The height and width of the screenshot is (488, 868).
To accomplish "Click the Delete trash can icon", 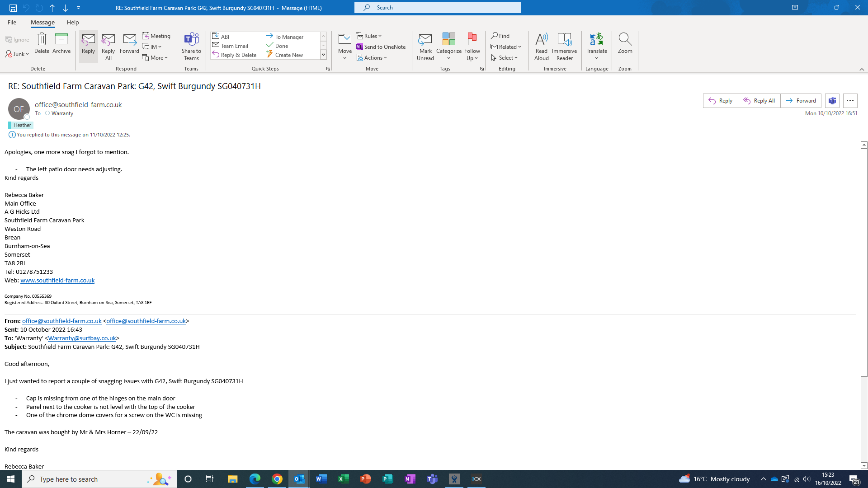I will click(42, 39).
